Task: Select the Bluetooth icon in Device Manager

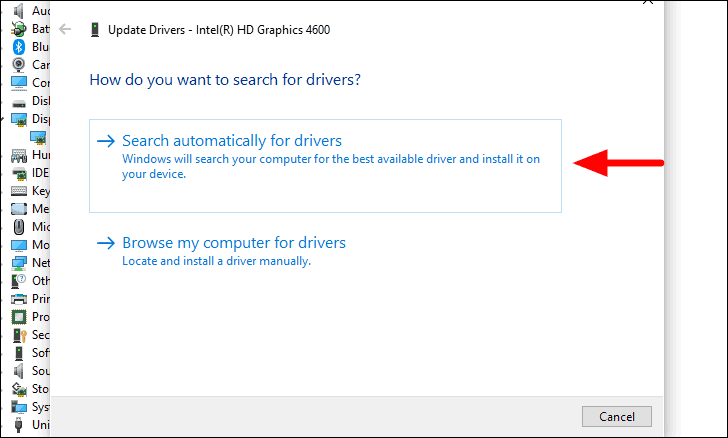Action: pyautogui.click(x=19, y=47)
